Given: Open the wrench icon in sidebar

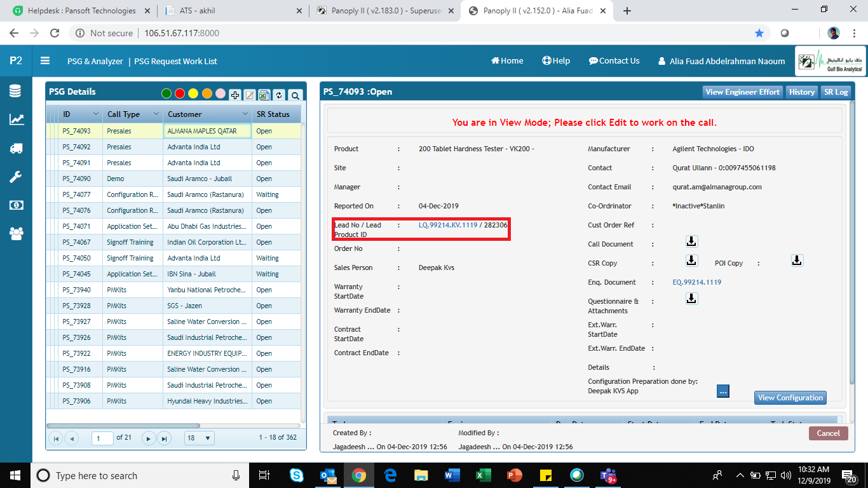Looking at the screenshot, I should (x=16, y=177).
